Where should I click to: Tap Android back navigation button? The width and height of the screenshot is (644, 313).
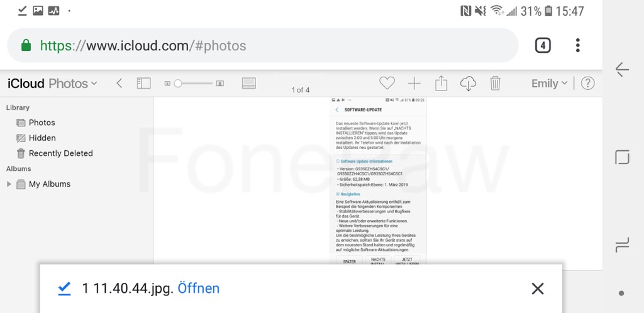point(622,70)
